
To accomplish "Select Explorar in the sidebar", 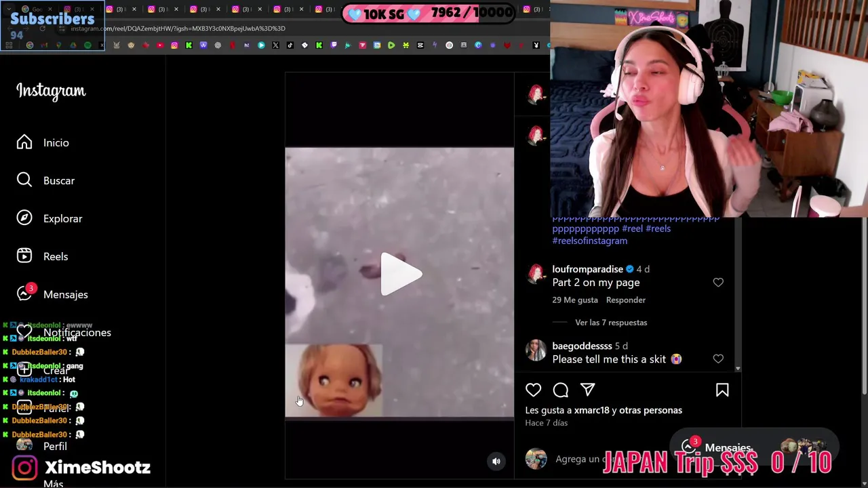I will coord(62,218).
